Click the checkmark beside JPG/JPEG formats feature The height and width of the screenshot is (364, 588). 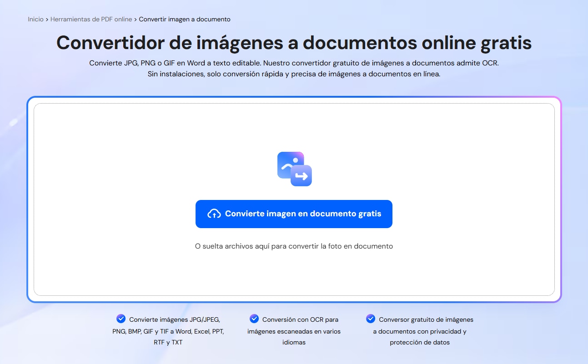121,319
